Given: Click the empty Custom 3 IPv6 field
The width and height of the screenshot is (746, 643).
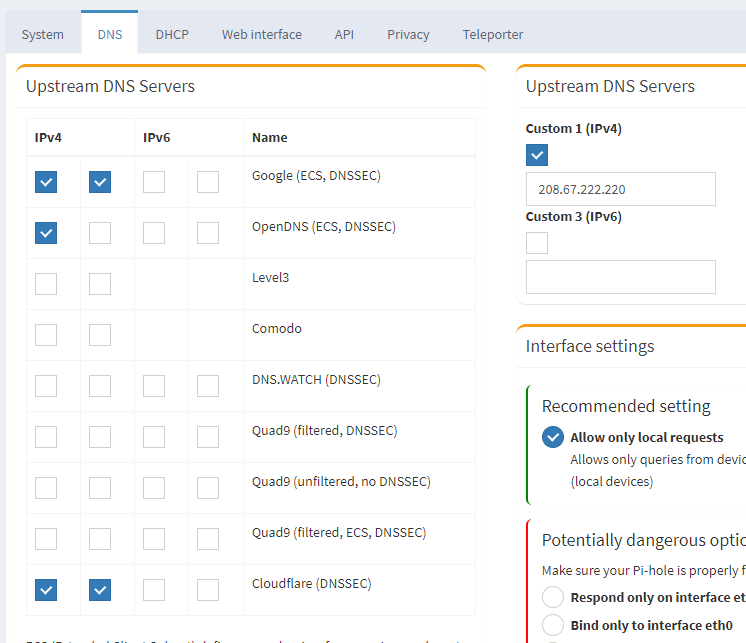Looking at the screenshot, I should tap(620, 277).
